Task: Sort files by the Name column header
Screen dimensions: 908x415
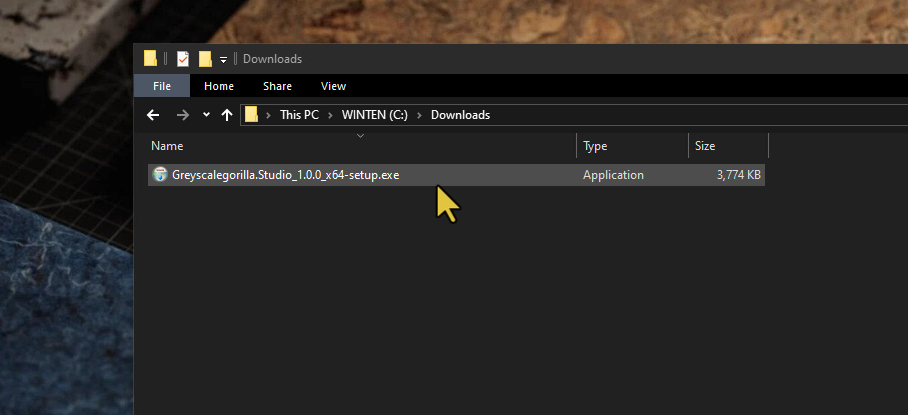Action: [x=362, y=146]
